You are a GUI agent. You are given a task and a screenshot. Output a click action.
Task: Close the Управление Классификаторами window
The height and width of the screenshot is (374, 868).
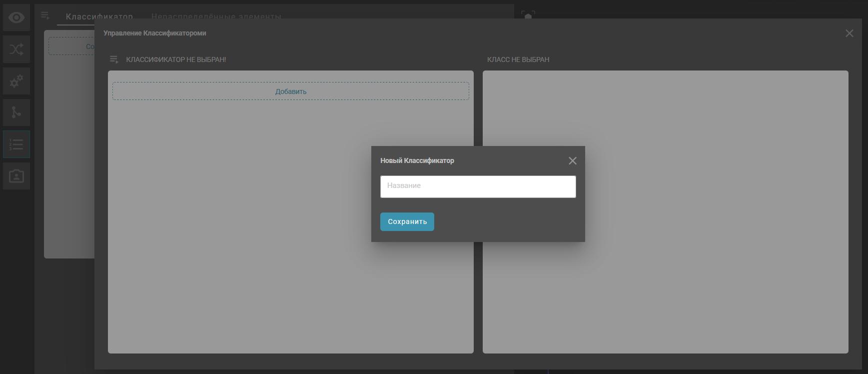(x=849, y=33)
